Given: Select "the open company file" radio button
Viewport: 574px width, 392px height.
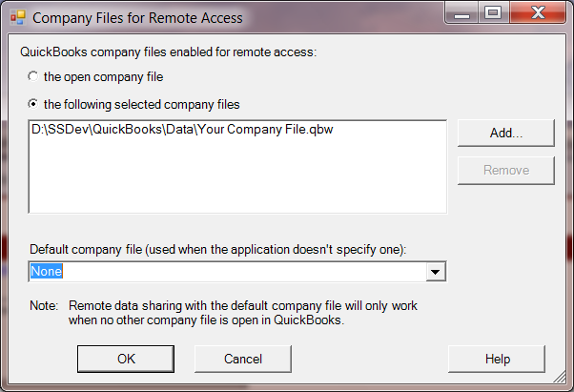Looking at the screenshot, I should pos(34,76).
